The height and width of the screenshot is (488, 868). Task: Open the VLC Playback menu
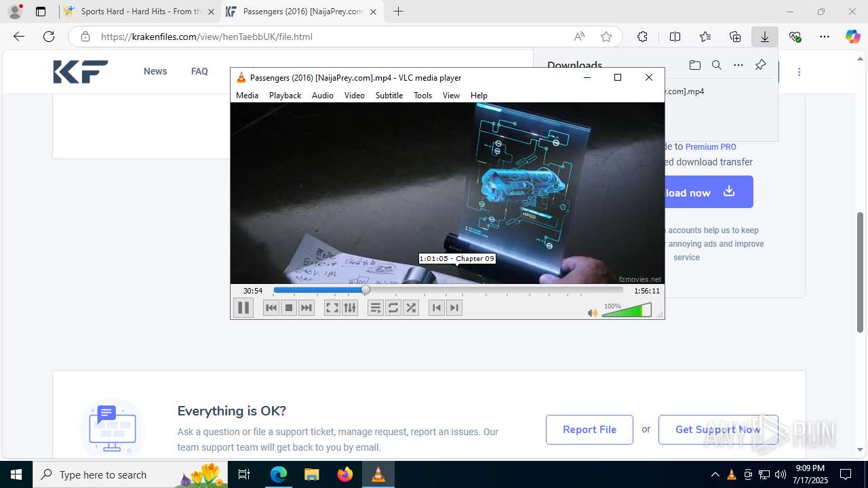[285, 96]
